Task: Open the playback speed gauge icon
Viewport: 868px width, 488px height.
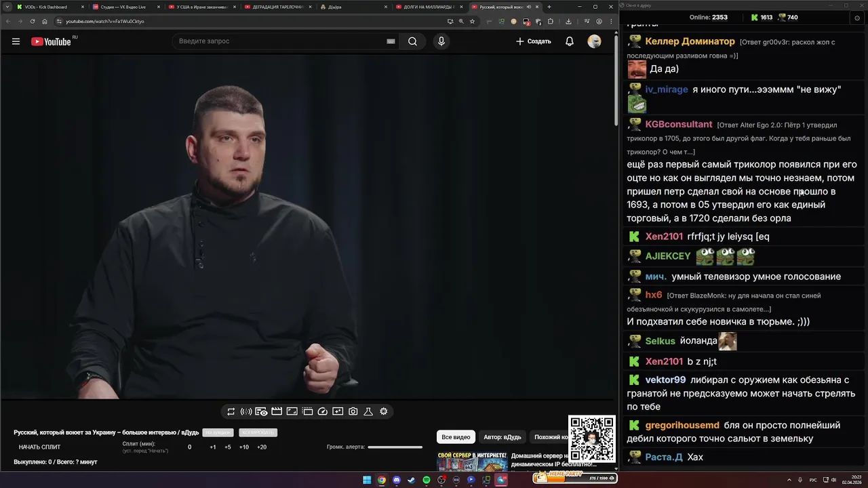Action: pos(323,411)
